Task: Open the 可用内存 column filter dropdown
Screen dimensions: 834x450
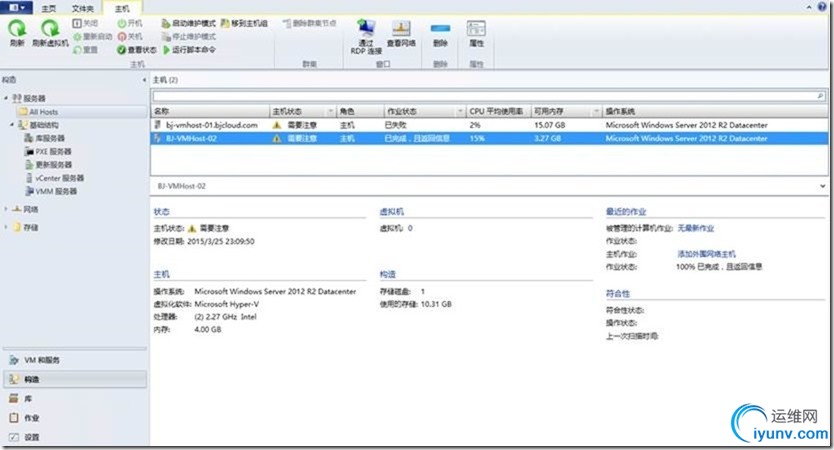Action: point(596,111)
